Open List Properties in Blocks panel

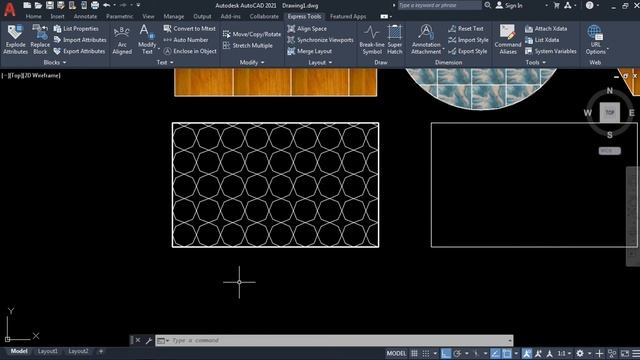76,29
